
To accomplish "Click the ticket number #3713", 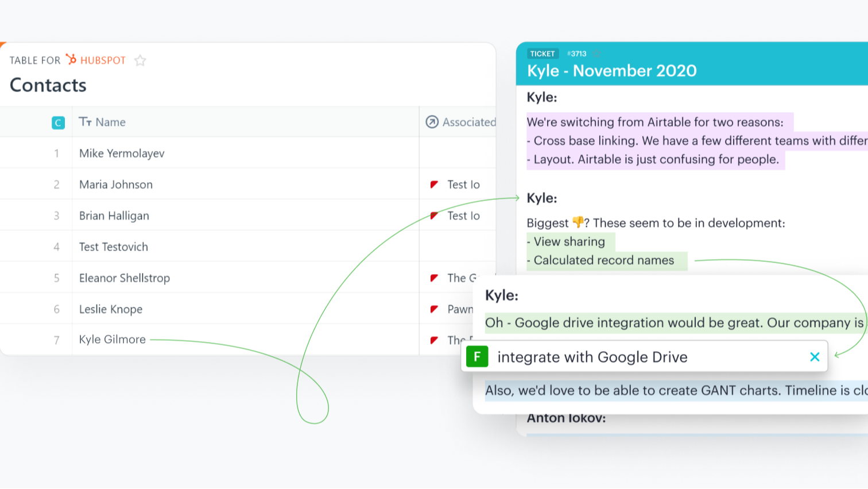I will coord(578,53).
